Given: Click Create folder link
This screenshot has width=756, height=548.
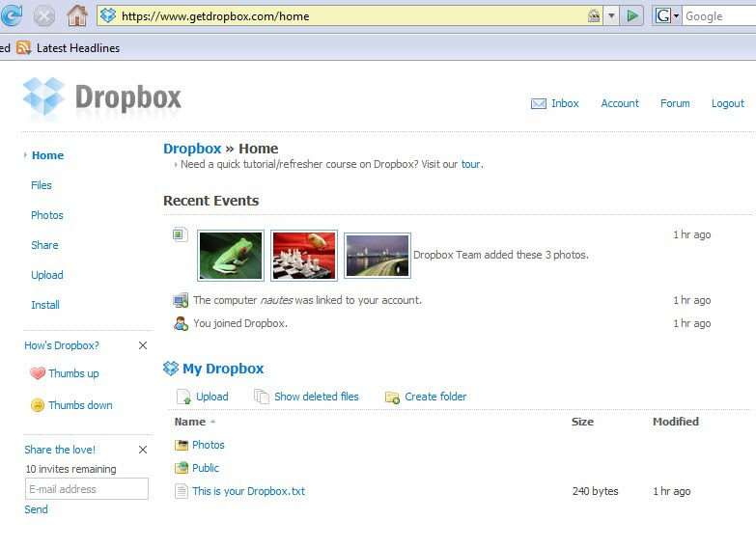Looking at the screenshot, I should click(435, 397).
